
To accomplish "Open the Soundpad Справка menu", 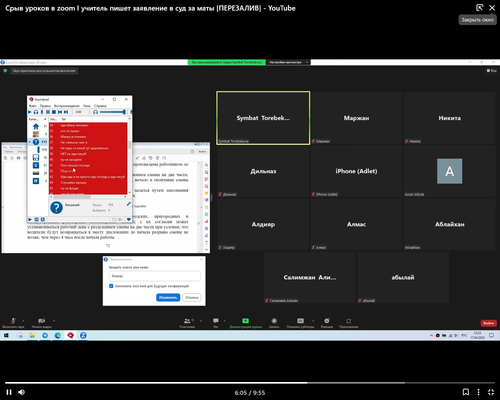I will (100, 106).
